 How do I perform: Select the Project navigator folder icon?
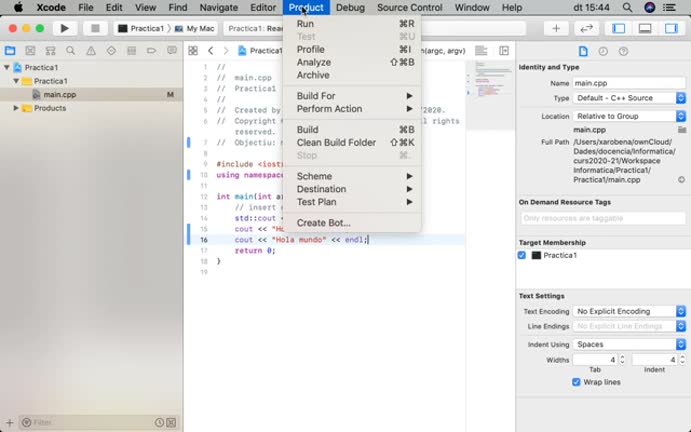tap(10, 51)
